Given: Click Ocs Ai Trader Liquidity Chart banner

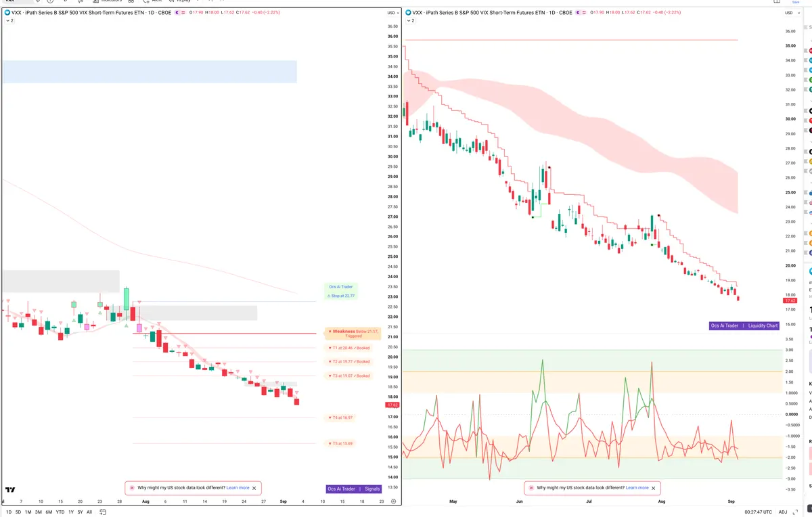Looking at the screenshot, I should tap(744, 325).
